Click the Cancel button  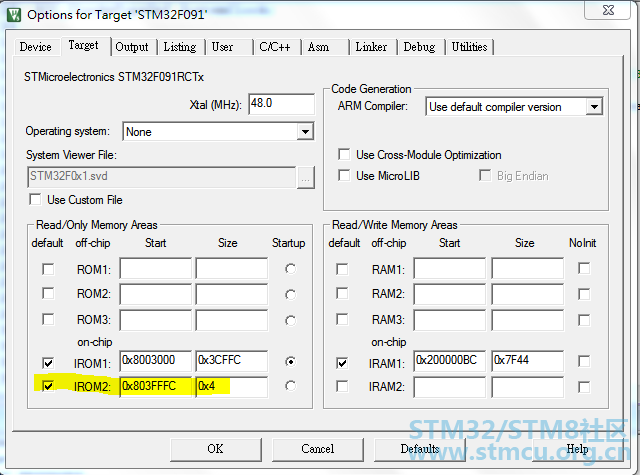pos(318,449)
